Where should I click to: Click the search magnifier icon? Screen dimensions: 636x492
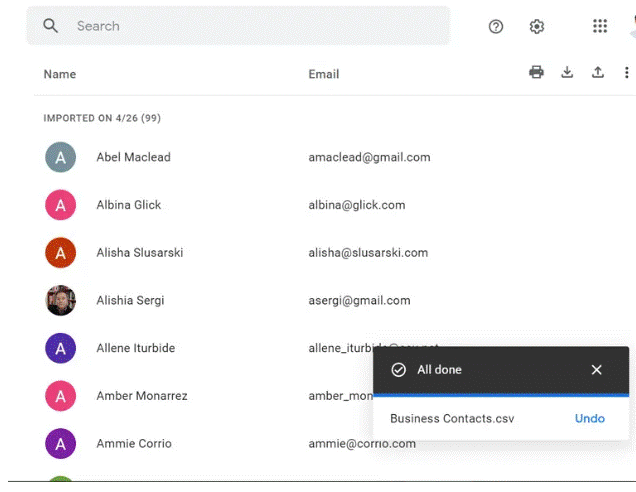tap(51, 26)
